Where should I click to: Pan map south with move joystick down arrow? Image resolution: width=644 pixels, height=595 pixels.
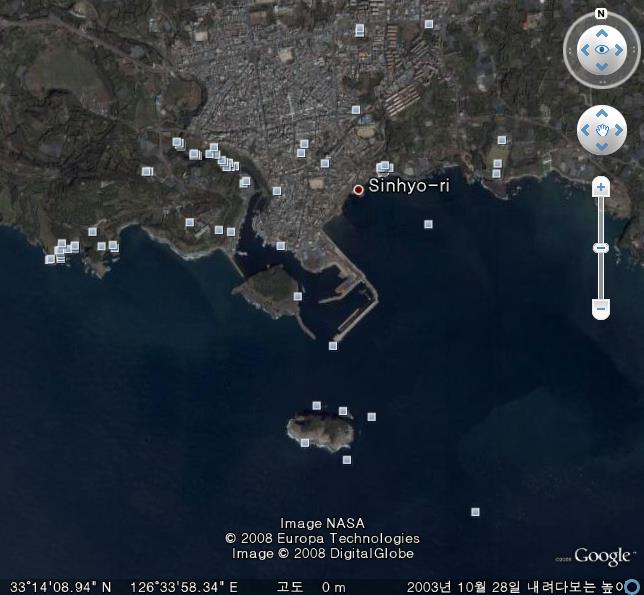pos(602,147)
